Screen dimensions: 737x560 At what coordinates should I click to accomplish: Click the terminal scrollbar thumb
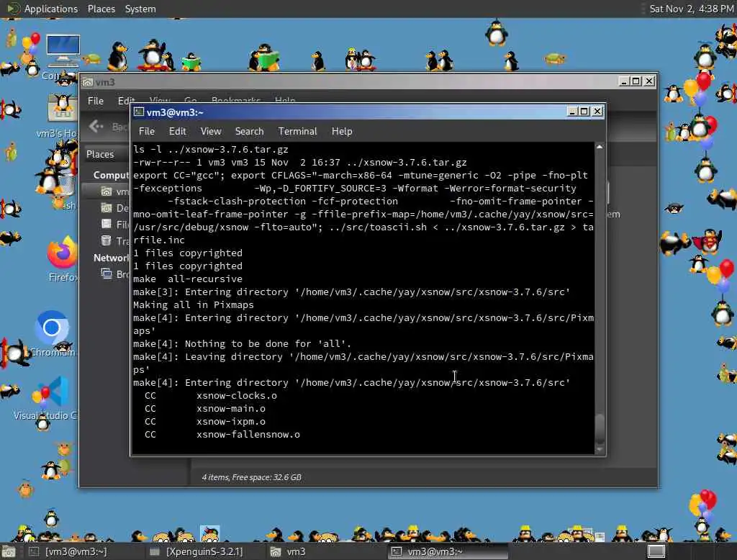[600, 428]
